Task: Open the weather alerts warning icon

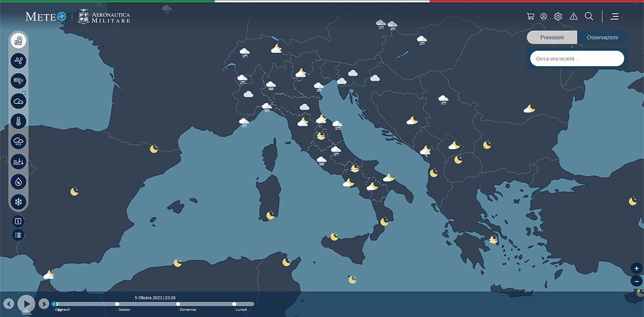Action: (x=573, y=16)
